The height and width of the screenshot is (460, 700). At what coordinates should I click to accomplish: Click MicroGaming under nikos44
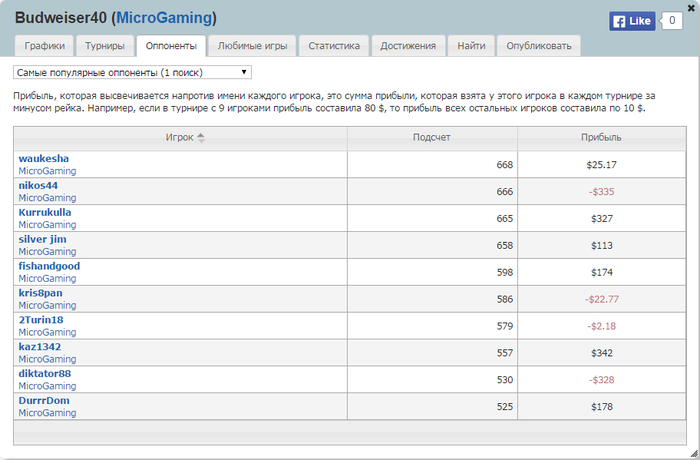click(47, 198)
